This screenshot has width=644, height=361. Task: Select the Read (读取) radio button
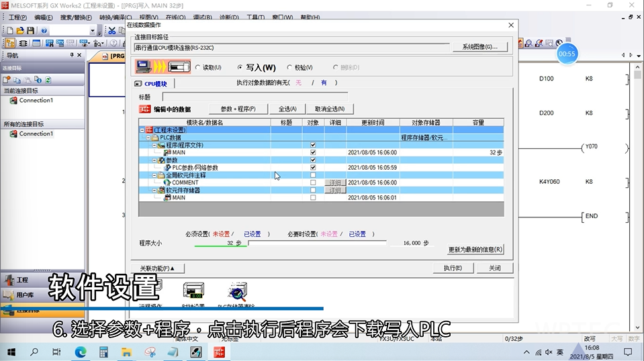(x=198, y=67)
